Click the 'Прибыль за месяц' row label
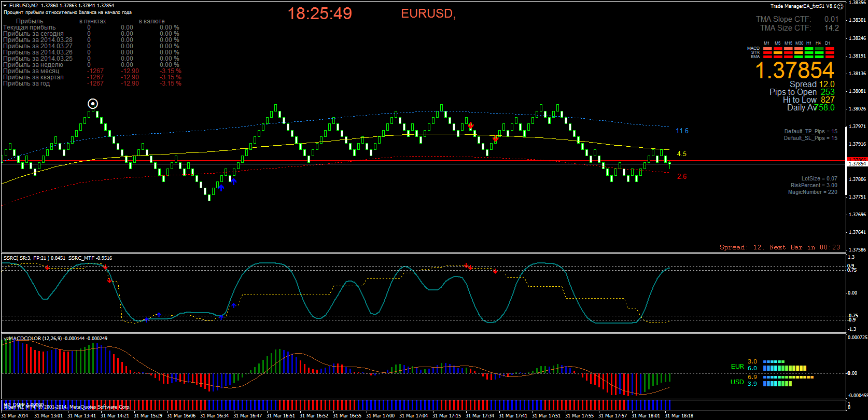This screenshot has height=420, width=868. coord(31,71)
